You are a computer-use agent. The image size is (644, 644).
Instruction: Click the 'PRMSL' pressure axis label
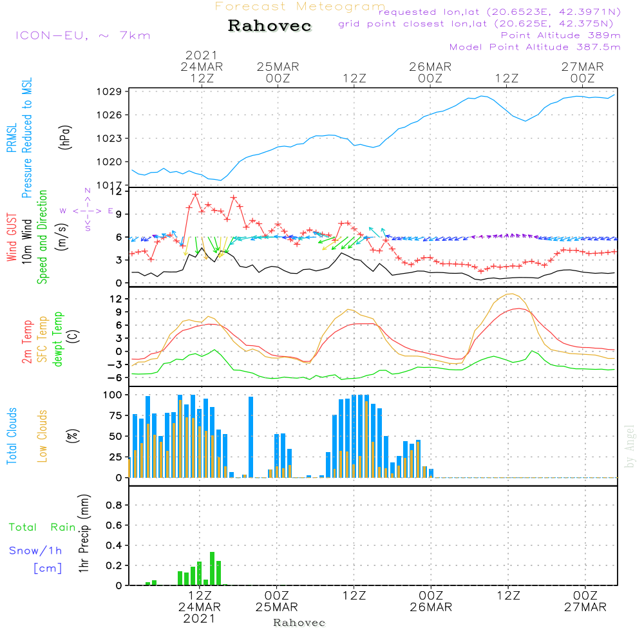point(12,137)
